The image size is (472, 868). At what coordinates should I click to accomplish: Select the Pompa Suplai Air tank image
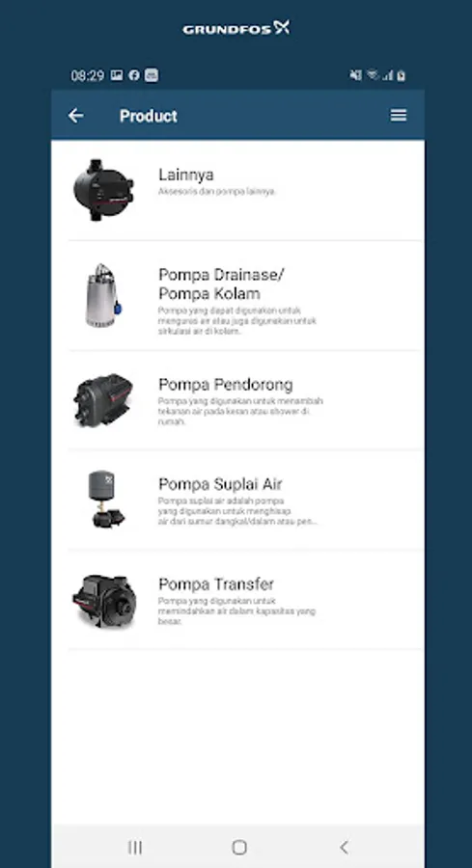pos(106,500)
